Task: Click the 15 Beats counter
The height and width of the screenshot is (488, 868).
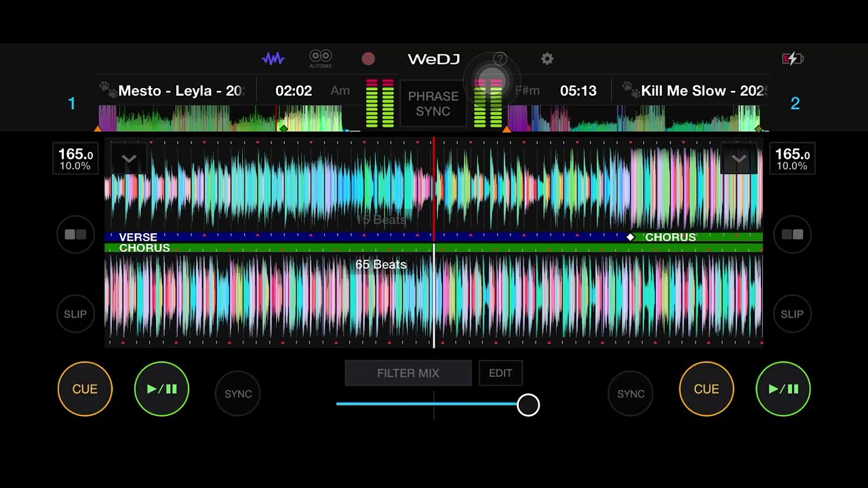Action: pos(381,220)
